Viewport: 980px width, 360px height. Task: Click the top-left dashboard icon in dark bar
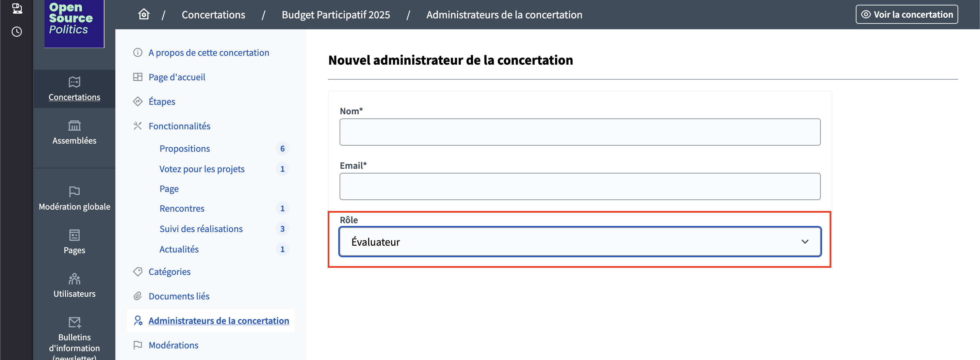click(x=17, y=9)
